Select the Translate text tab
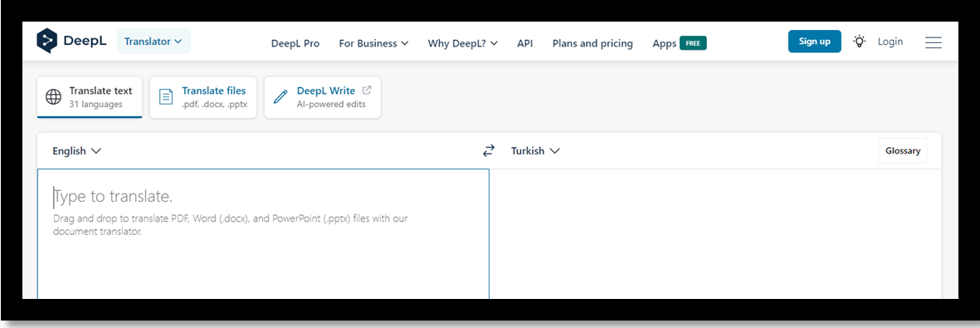This screenshot has height=328, width=980. [90, 97]
